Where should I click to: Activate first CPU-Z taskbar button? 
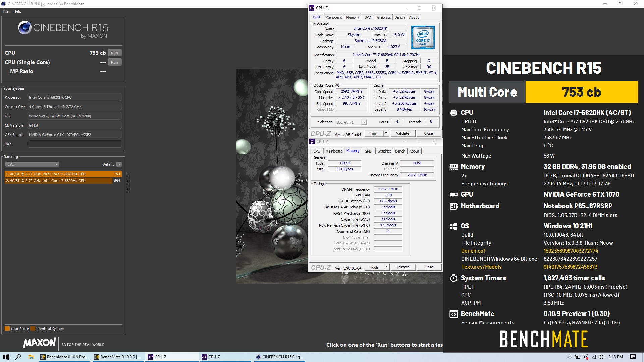pyautogui.click(x=172, y=357)
